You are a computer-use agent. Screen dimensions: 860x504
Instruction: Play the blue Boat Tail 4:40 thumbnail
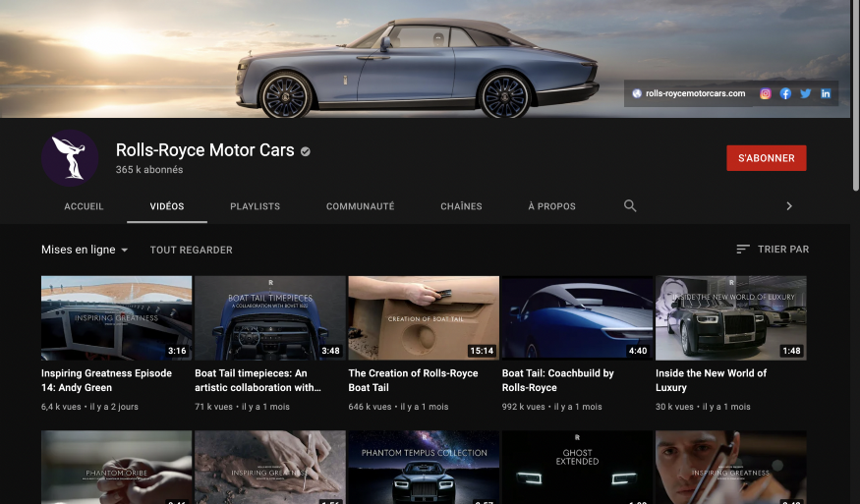point(577,318)
